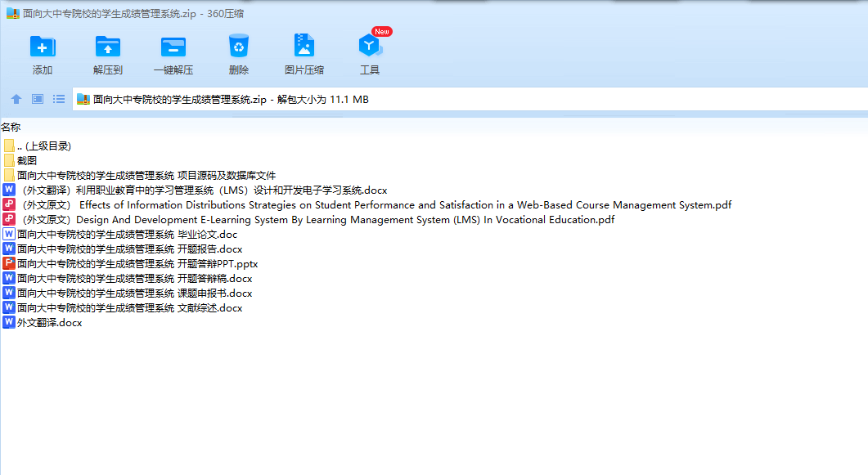The width and height of the screenshot is (868, 475).
Task: Select the .. (上级目录) row text
Action: (44, 146)
